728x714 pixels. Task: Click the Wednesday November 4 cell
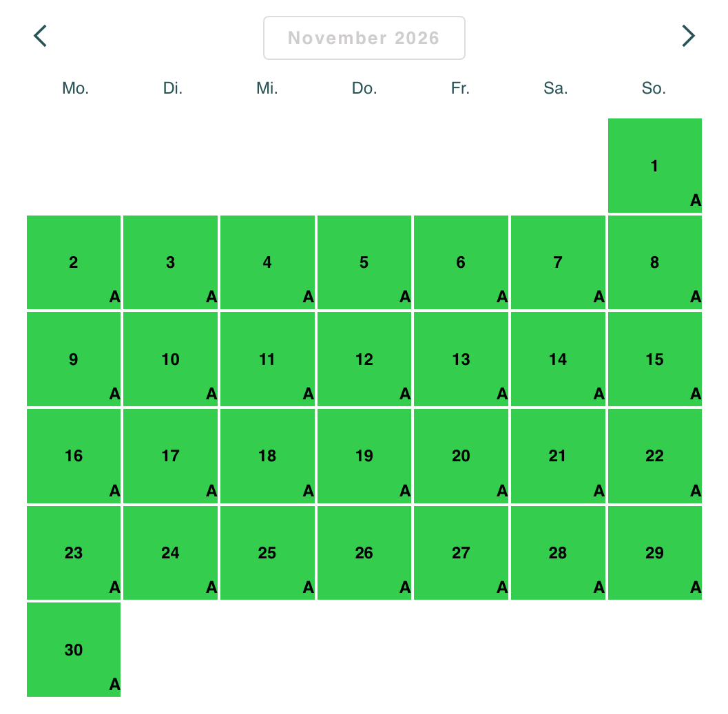267,262
